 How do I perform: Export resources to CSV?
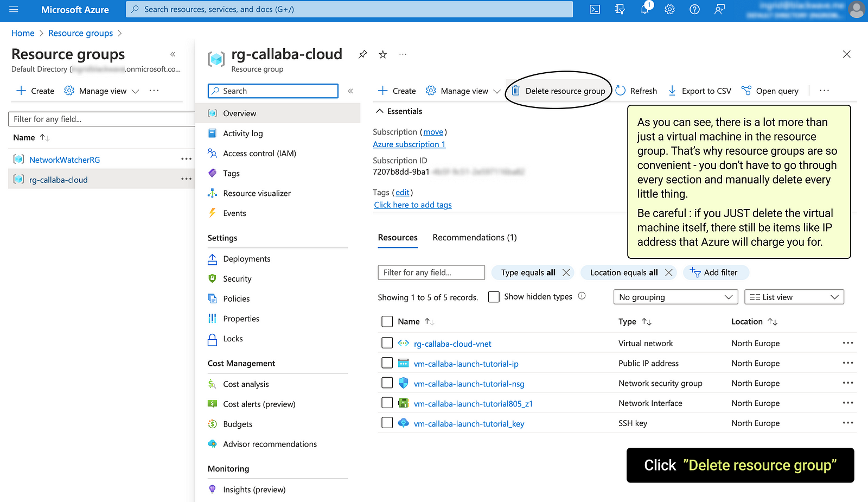tap(699, 91)
